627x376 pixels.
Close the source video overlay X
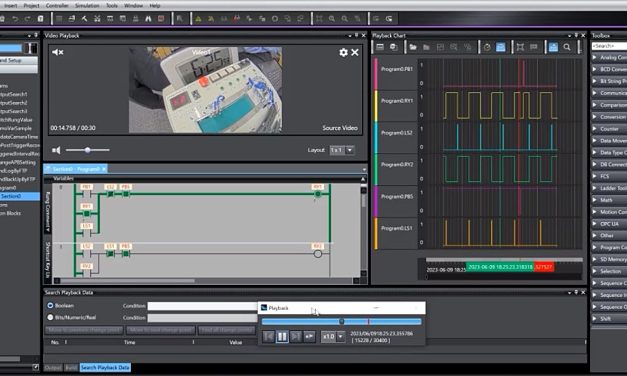[355, 52]
